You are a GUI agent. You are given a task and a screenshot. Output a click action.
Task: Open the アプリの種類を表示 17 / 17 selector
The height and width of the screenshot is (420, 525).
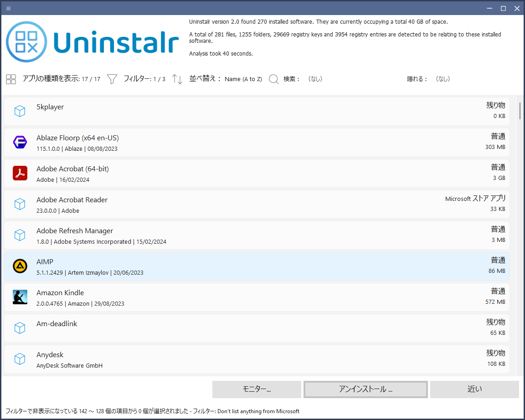point(61,79)
